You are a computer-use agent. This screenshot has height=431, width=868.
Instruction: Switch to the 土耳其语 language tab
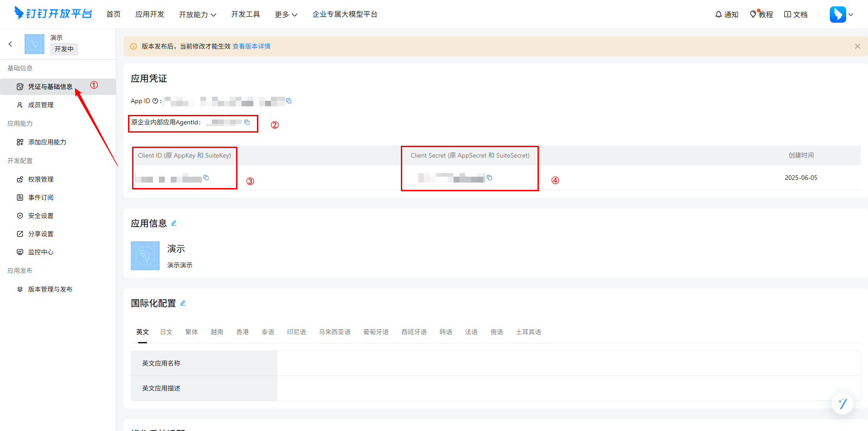click(x=528, y=332)
